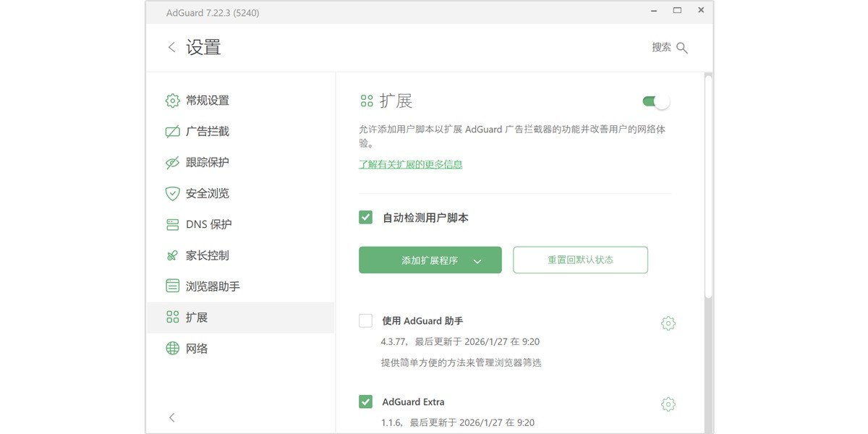
Task: Click the 安全浏览 (Safe Browsing) shield icon
Action: (x=172, y=193)
